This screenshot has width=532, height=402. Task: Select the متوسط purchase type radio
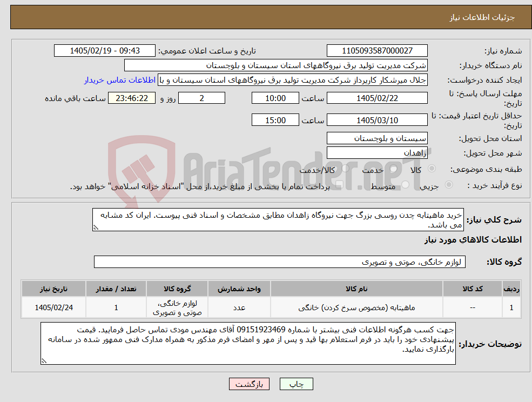(x=405, y=185)
